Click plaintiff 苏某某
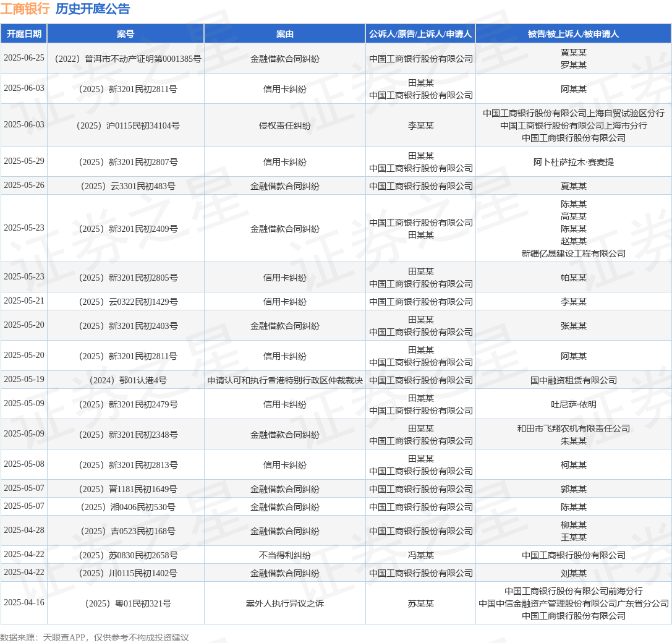672x643 pixels. point(420,603)
